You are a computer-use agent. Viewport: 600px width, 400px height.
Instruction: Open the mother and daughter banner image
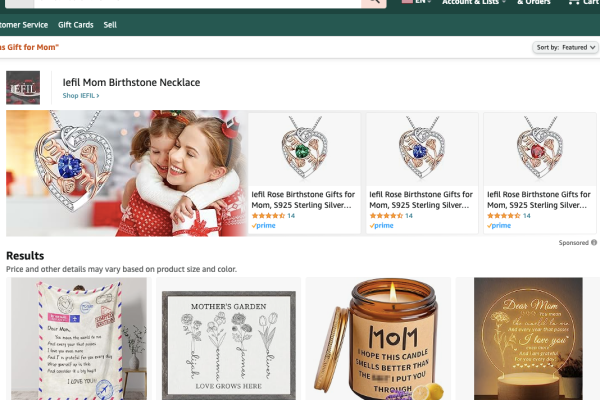tap(126, 173)
